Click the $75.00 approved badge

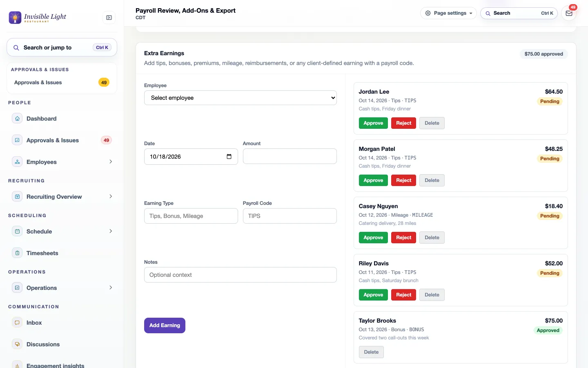tap(543, 54)
